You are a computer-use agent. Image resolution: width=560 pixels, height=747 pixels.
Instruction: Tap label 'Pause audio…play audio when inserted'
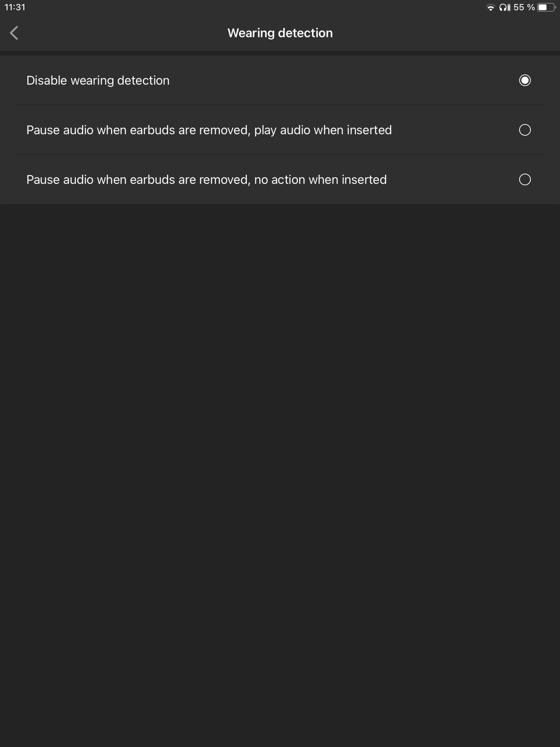(x=209, y=130)
